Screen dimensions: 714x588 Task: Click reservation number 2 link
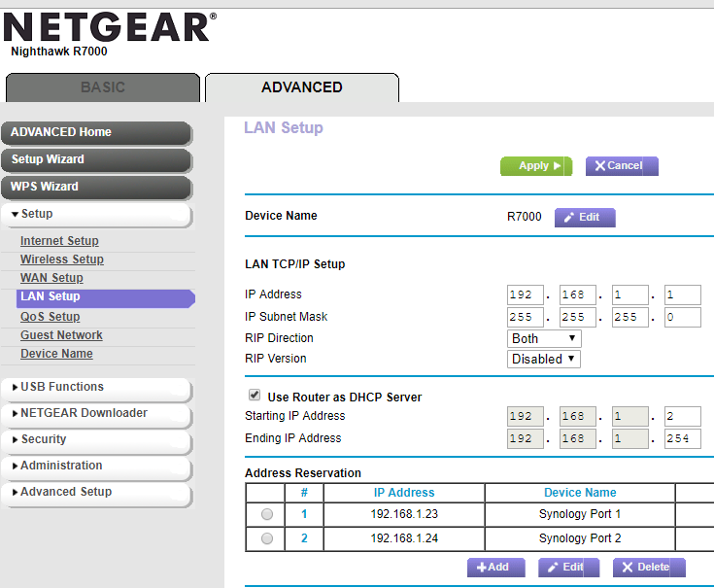(304, 538)
